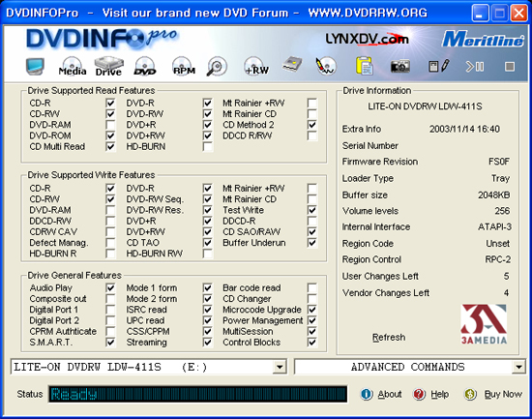Click the Ready status display

[x=197, y=394]
